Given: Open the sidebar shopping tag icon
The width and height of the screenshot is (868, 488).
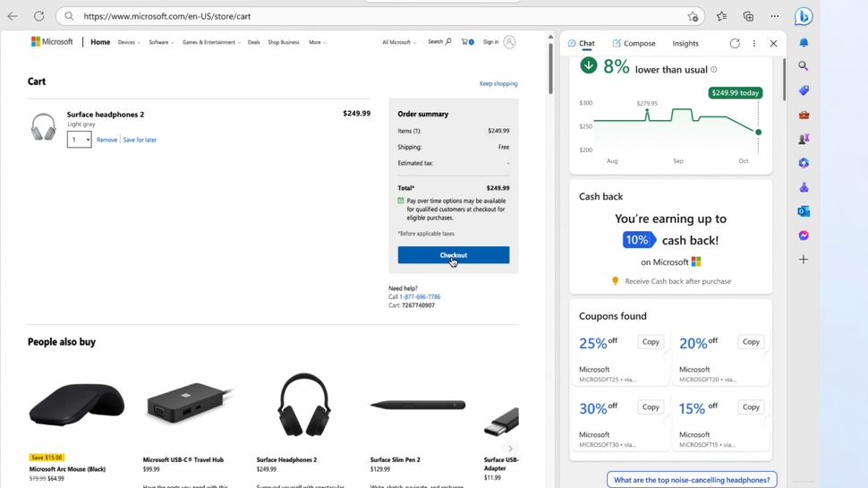Looking at the screenshot, I should click(804, 90).
